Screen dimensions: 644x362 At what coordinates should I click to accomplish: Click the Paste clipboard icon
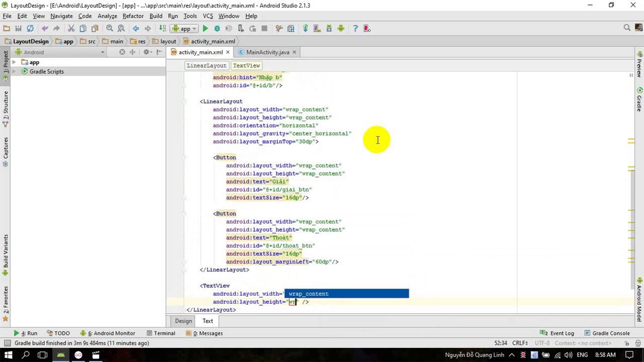point(95,29)
